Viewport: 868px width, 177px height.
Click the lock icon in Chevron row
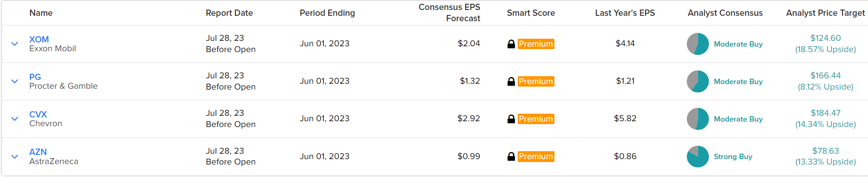tap(511, 119)
